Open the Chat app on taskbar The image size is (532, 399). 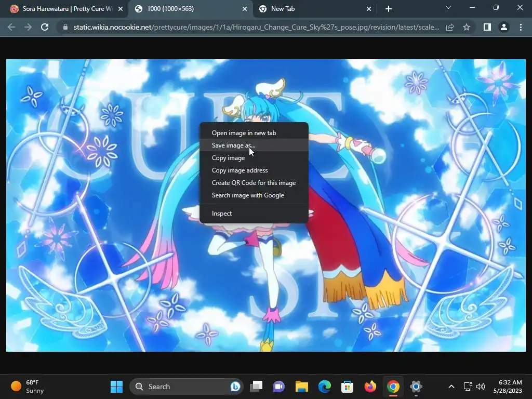click(278, 387)
